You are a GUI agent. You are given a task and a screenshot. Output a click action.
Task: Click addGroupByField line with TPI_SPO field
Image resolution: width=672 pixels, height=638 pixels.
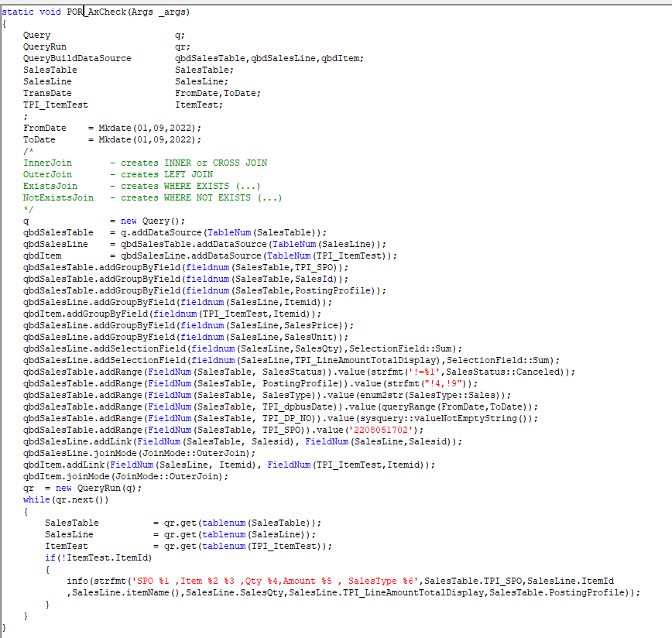click(x=186, y=267)
